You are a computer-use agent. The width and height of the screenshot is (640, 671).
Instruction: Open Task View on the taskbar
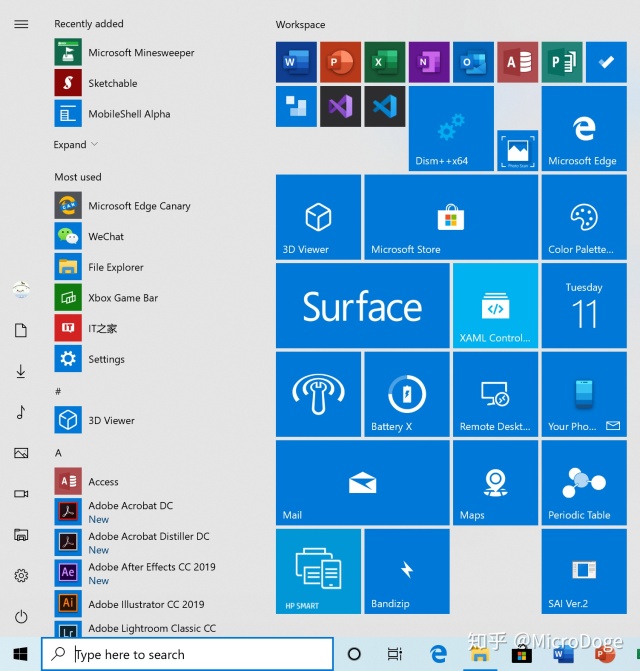click(394, 654)
